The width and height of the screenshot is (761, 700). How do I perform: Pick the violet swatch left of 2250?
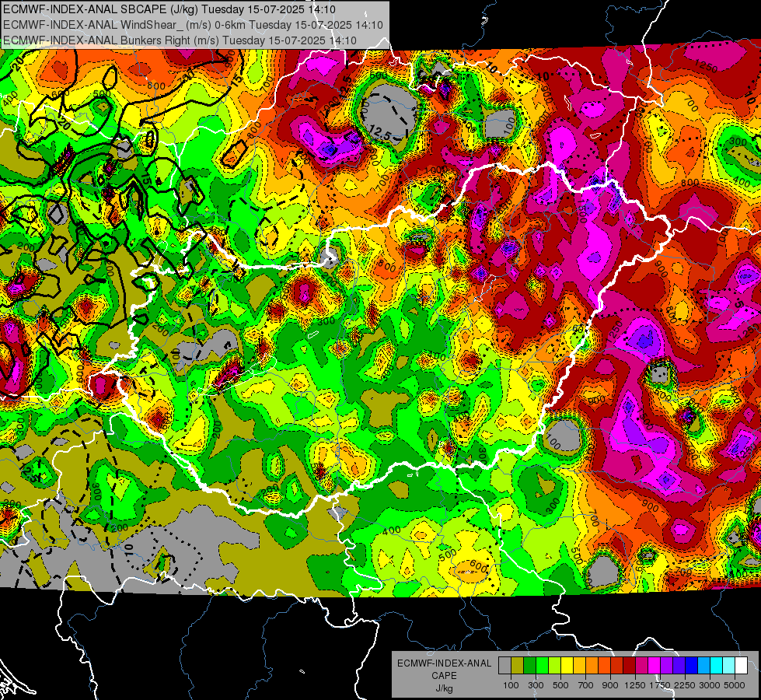click(679, 666)
